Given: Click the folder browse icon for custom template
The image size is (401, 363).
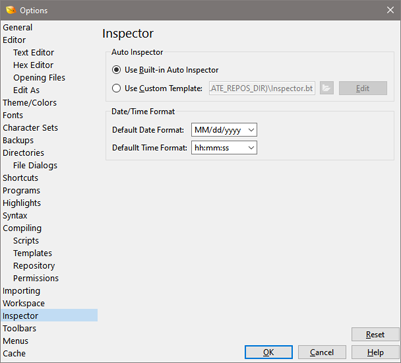Looking at the screenshot, I should point(327,88).
